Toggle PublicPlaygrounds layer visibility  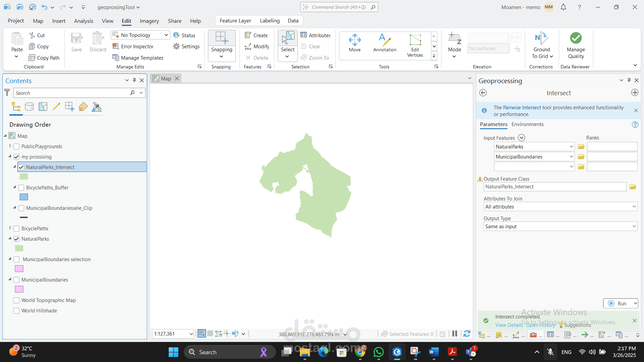pyautogui.click(x=16, y=146)
